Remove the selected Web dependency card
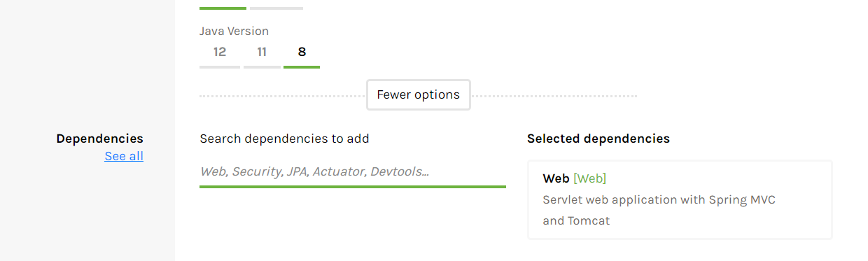This screenshot has height=261, width=868. (680, 199)
